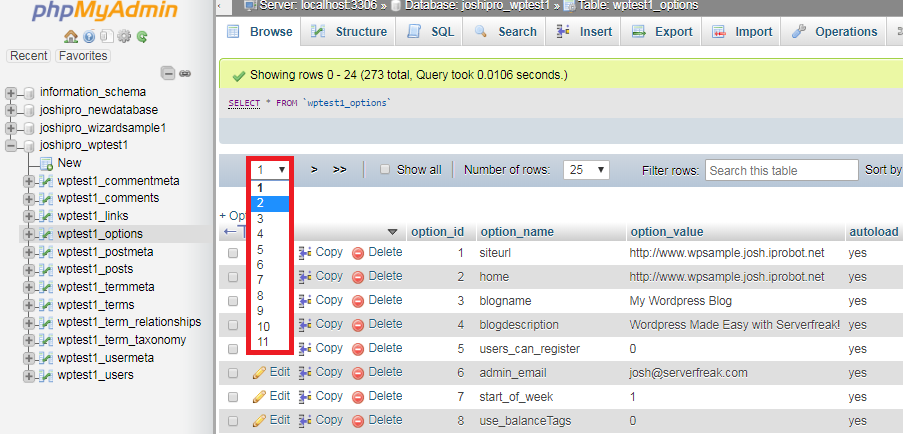This screenshot has width=903, height=434.
Task: Switch to the Browse tab
Action: coord(260,32)
